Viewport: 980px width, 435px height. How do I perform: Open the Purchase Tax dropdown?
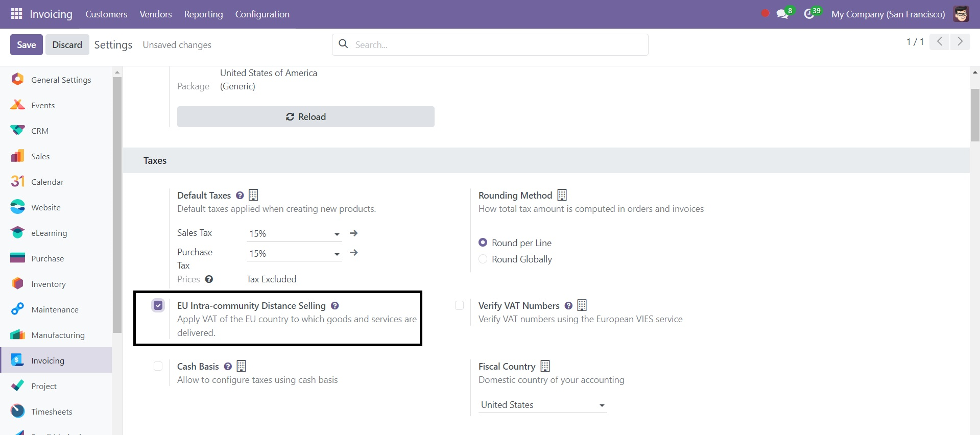coord(294,254)
